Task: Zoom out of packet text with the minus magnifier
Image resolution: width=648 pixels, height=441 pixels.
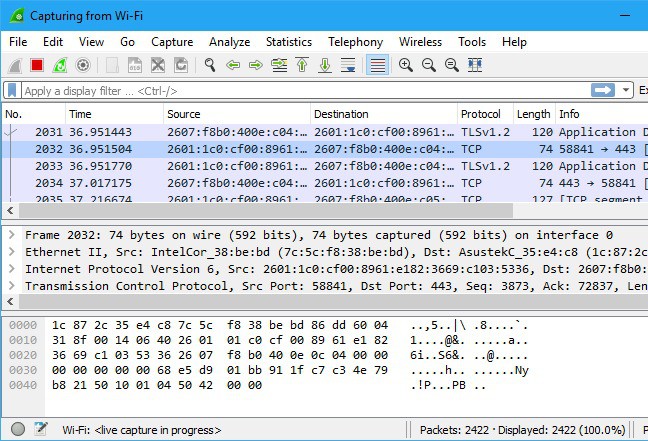Action: pos(429,65)
